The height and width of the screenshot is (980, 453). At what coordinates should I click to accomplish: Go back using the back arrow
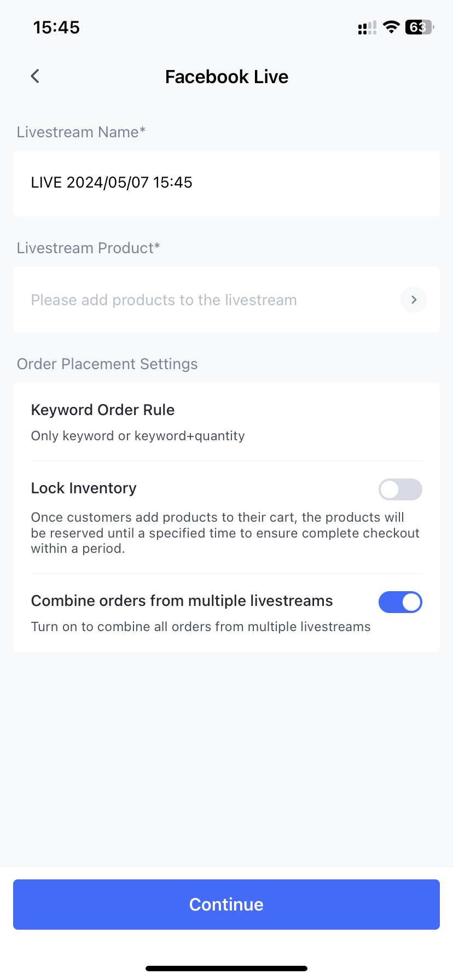click(35, 77)
